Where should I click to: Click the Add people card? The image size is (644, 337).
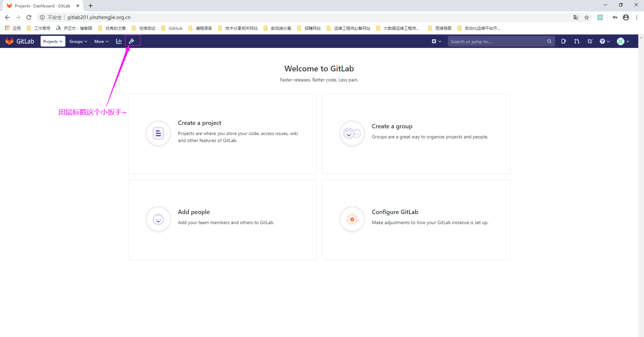click(222, 220)
